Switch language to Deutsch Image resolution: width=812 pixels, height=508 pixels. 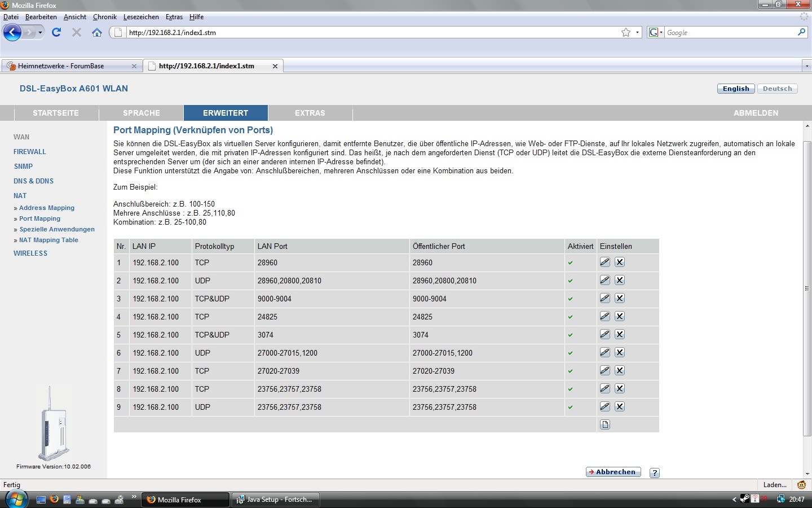[x=778, y=89]
